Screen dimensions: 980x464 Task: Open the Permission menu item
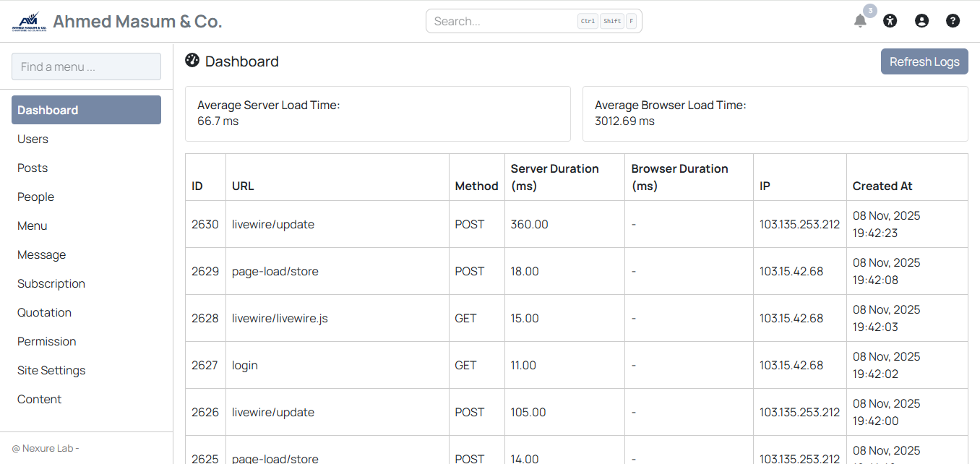[x=47, y=341]
